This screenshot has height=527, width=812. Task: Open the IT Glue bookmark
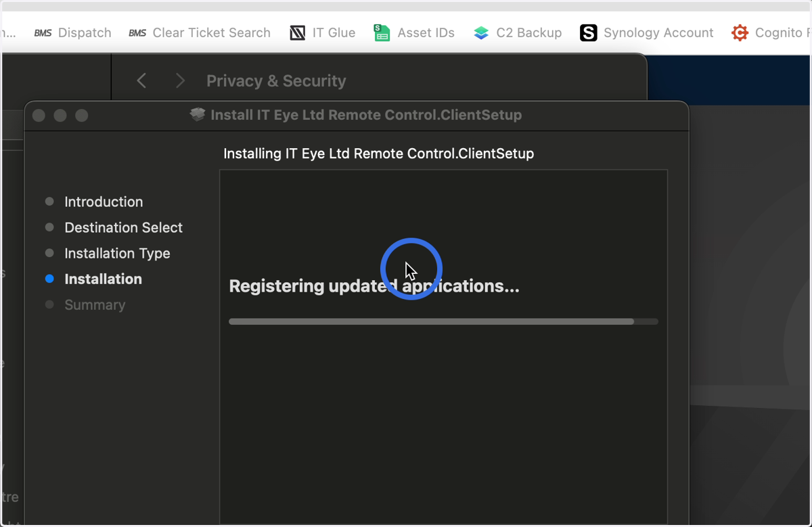click(323, 32)
